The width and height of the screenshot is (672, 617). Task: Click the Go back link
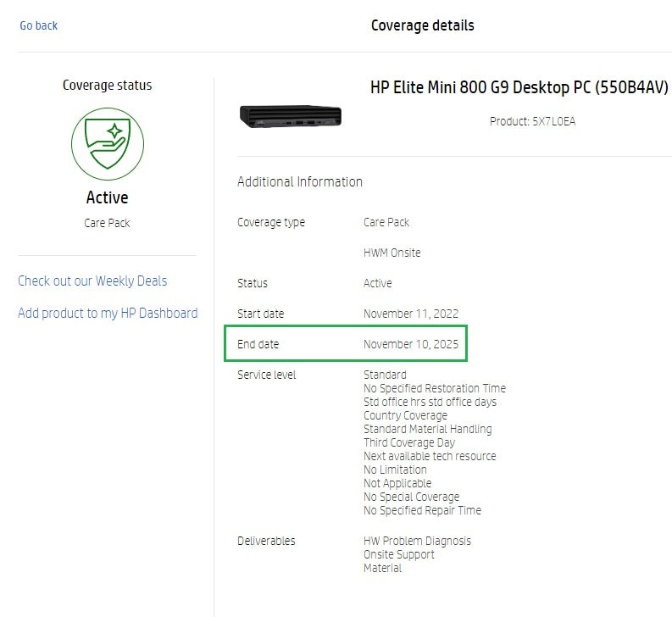pos(39,25)
